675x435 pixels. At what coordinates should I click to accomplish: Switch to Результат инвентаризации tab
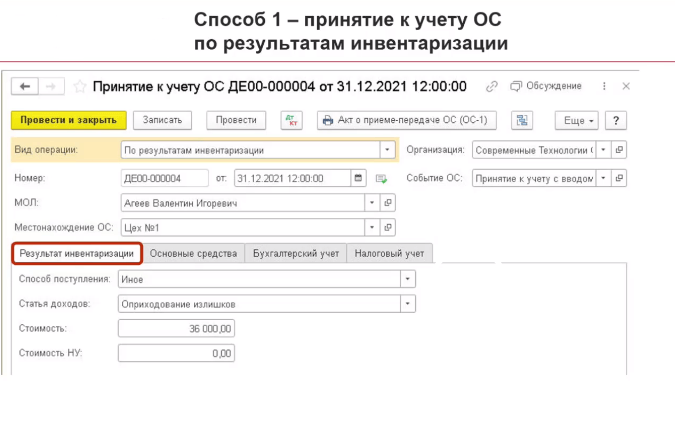[77, 253]
